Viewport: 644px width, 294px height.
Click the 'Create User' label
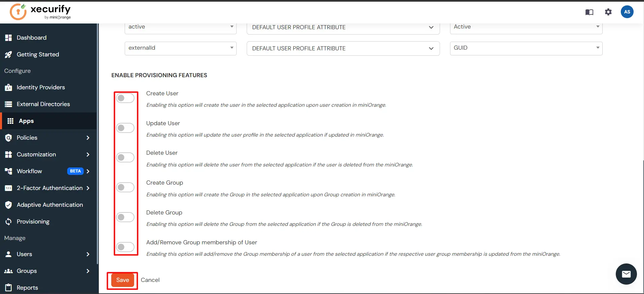[x=162, y=93]
